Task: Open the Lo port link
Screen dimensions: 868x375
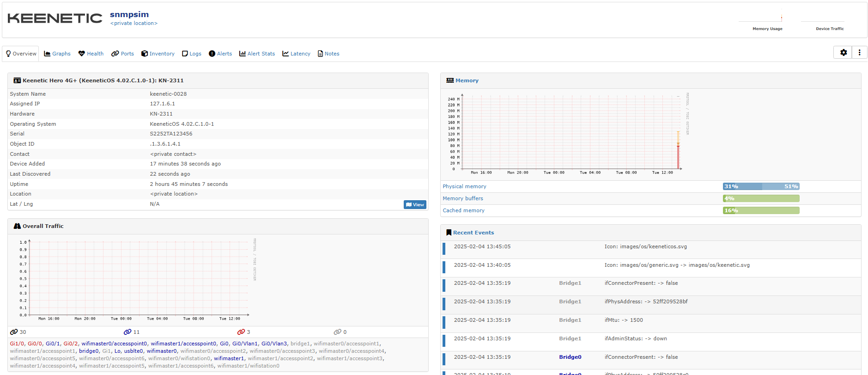Action: (x=117, y=351)
